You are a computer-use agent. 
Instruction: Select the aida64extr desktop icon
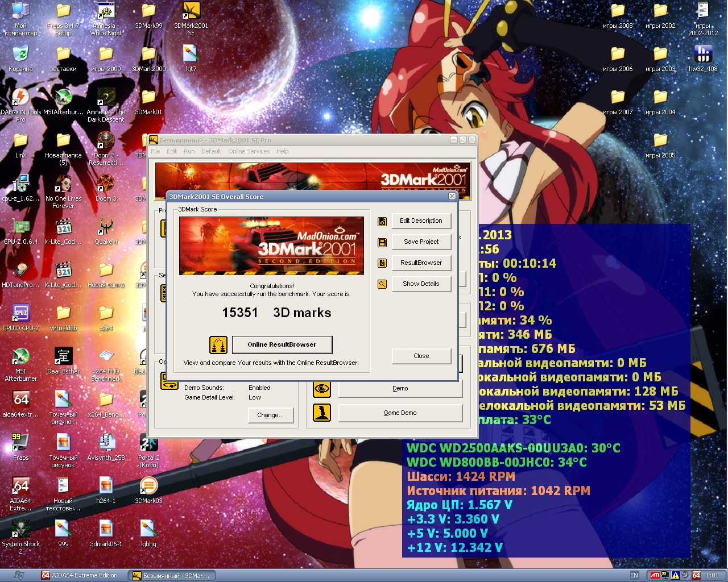tap(20, 405)
